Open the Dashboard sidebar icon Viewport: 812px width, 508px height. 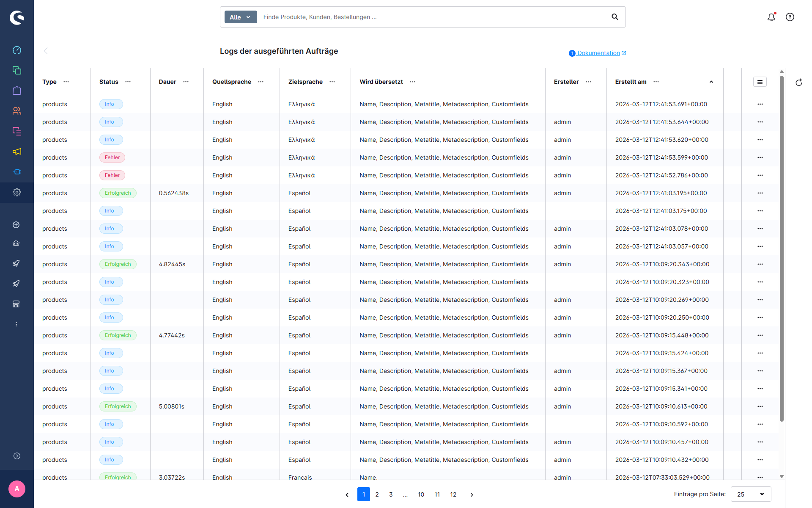click(17, 50)
